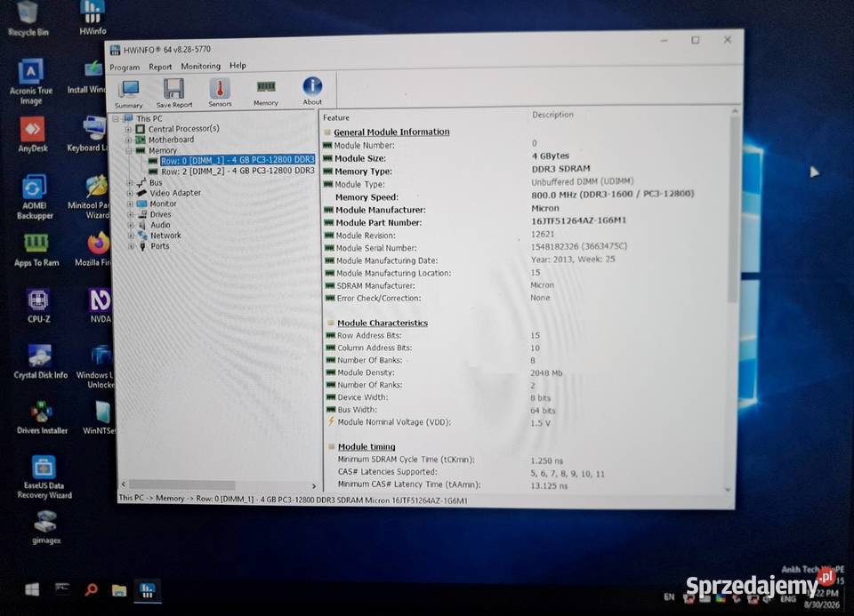Click General Module Information heading

tap(391, 132)
